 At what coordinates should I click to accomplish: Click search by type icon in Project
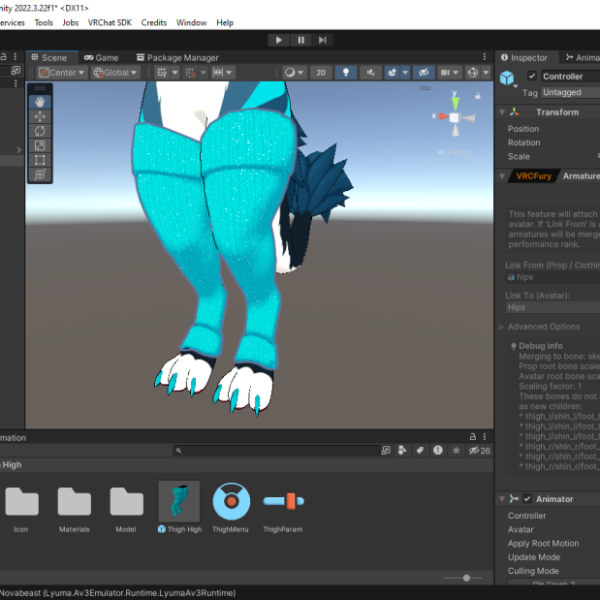(x=402, y=450)
